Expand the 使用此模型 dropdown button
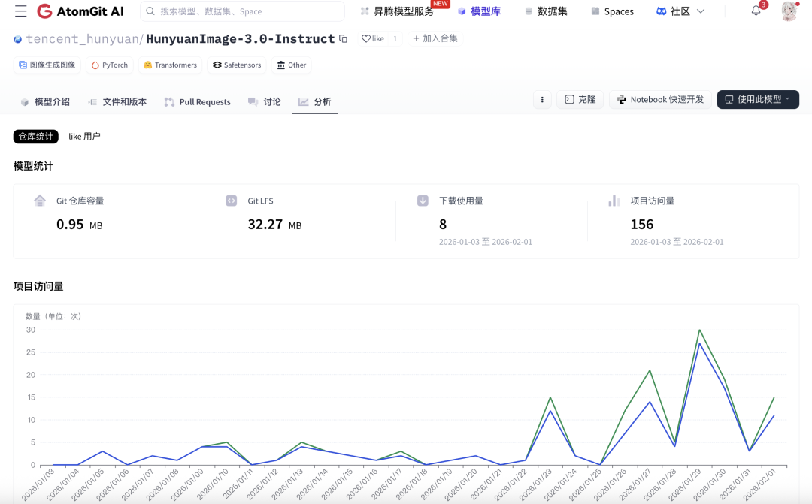The width and height of the screenshot is (812, 504). click(758, 99)
